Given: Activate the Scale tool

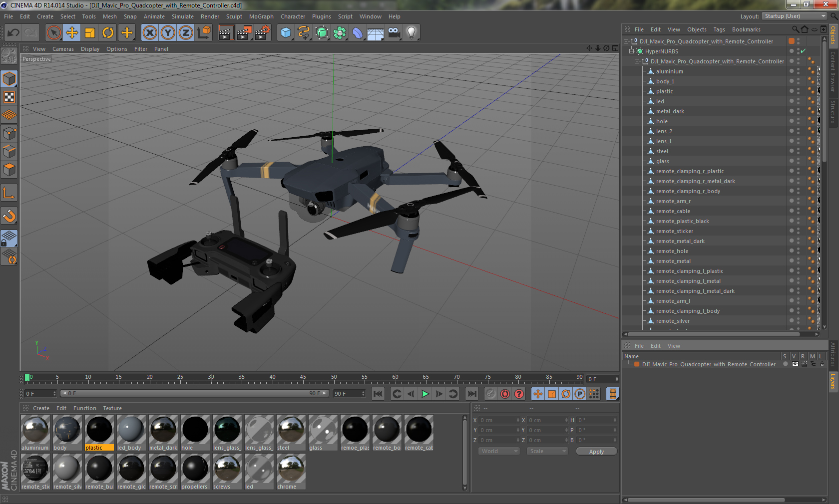Looking at the screenshot, I should point(90,33).
